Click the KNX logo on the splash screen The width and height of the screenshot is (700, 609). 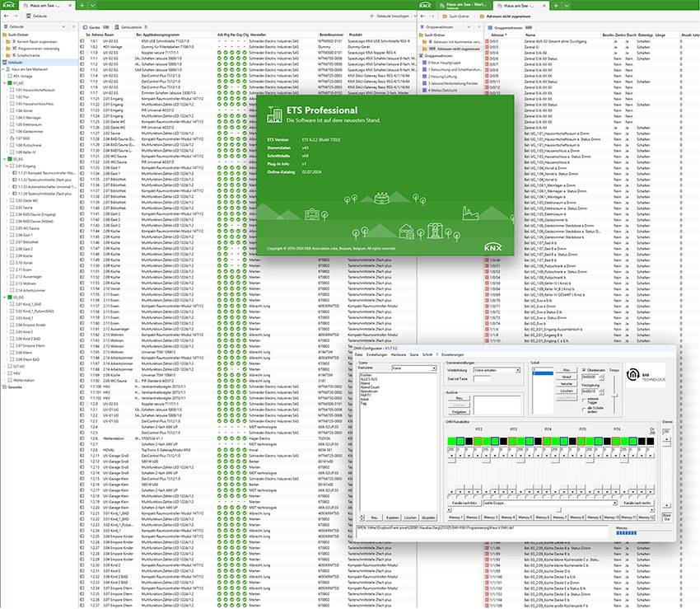492,247
